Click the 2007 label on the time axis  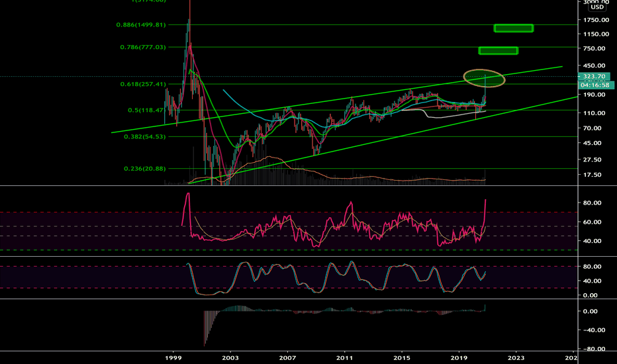[x=287, y=357]
